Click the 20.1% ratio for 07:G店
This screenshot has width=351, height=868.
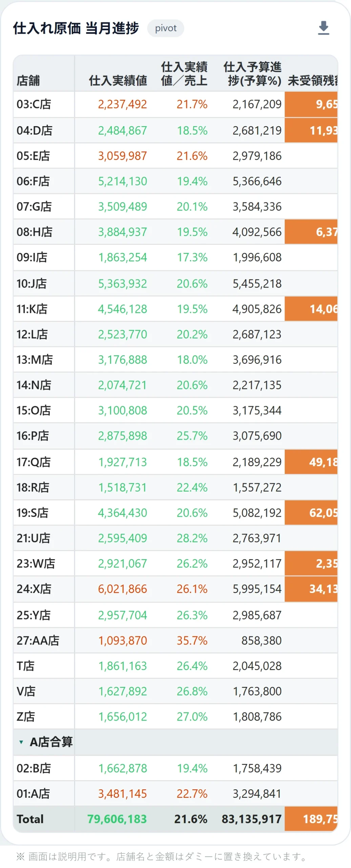click(x=192, y=206)
